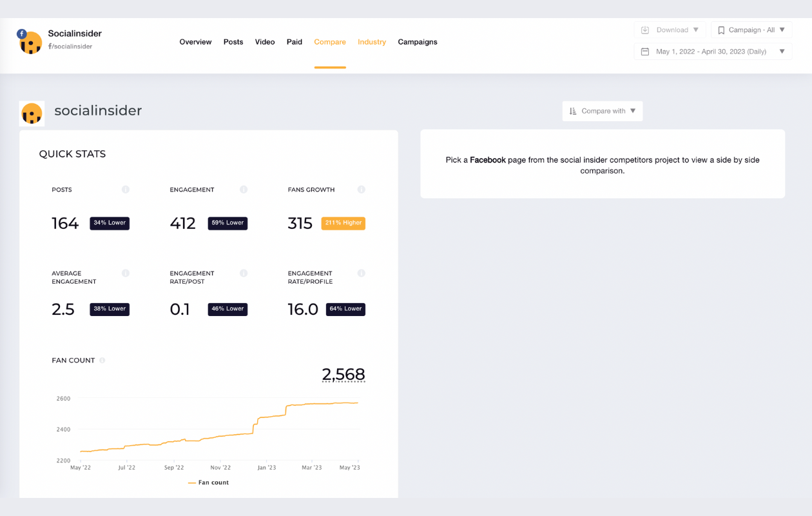Click the calendar icon in date picker
812x516 pixels.
pos(645,52)
